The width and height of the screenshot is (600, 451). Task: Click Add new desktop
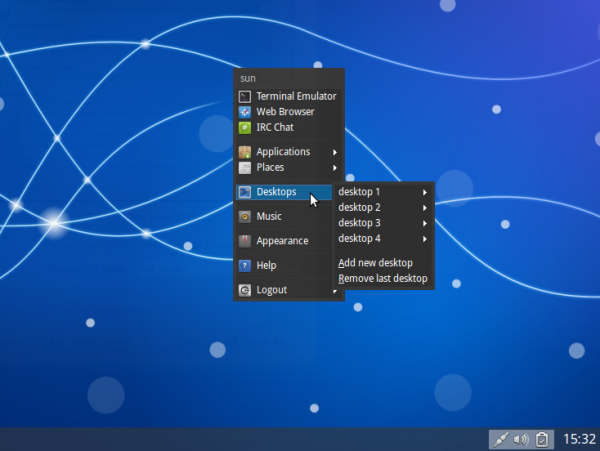pos(376,263)
